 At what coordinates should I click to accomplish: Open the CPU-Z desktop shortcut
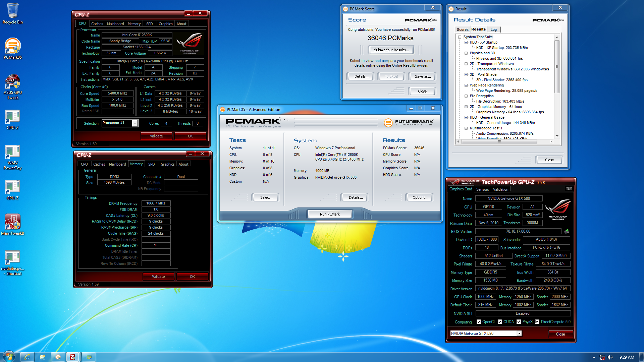12,119
